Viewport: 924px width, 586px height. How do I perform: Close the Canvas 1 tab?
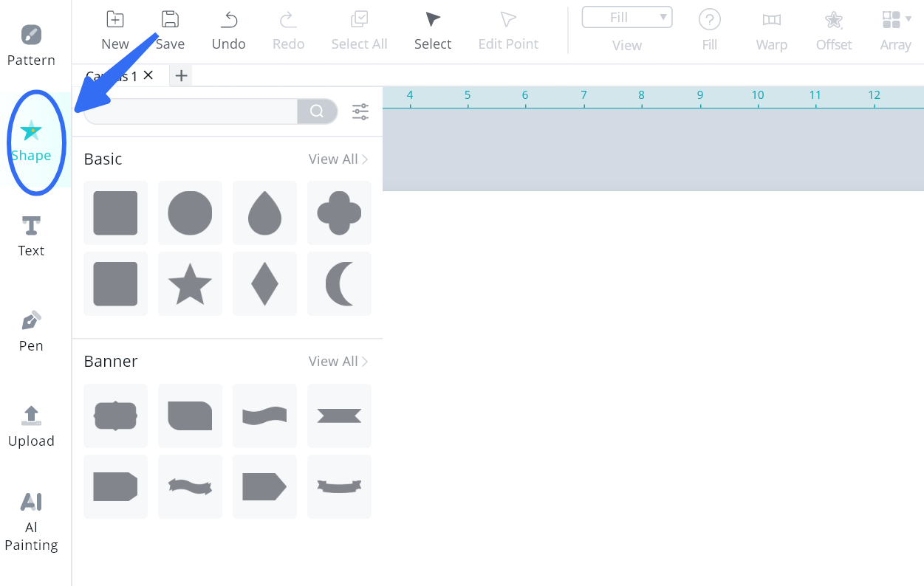click(148, 75)
